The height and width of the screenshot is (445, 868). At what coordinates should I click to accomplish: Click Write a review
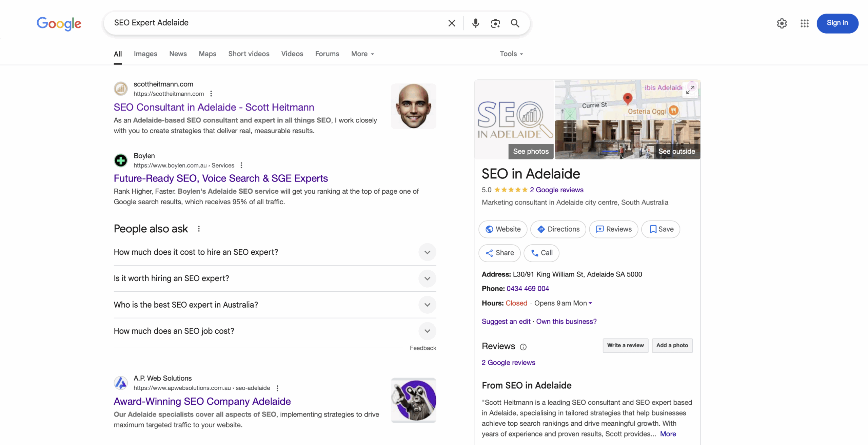[626, 346]
